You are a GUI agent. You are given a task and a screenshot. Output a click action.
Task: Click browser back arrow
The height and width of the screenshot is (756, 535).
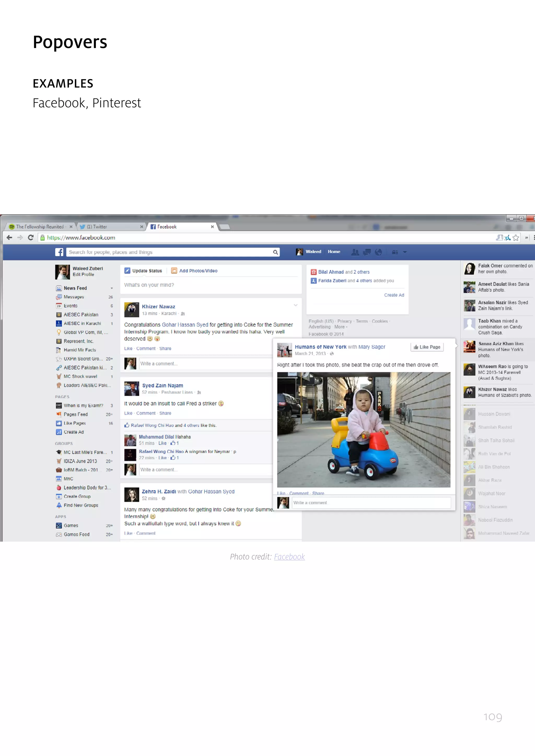pos(9,238)
